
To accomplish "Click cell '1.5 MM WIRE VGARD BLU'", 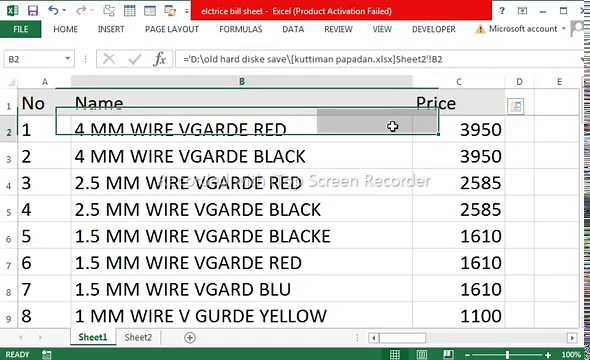I will pos(242,289).
